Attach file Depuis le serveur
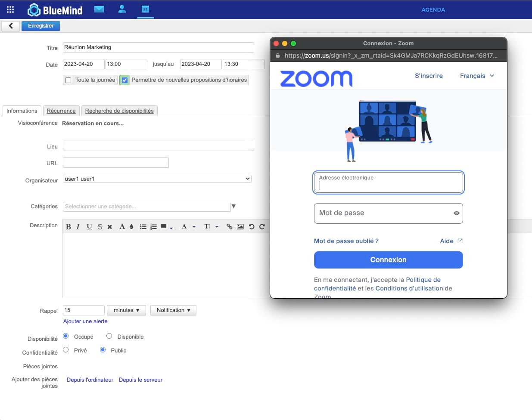This screenshot has width=532, height=420. [x=140, y=380]
